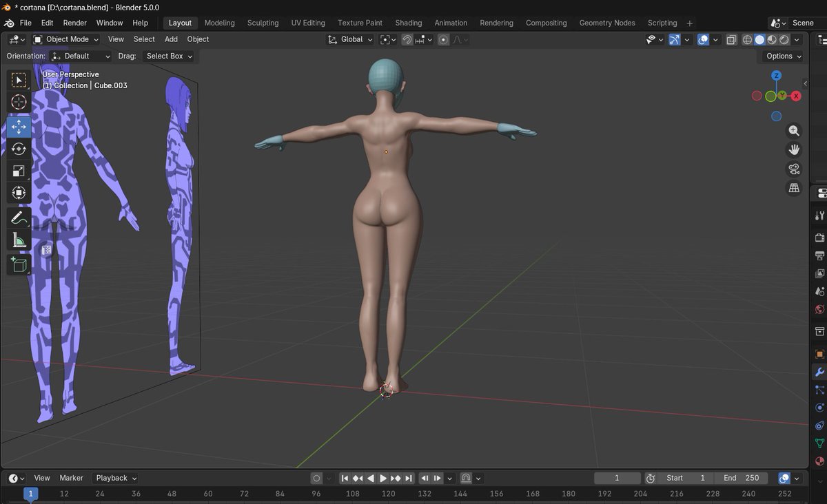The width and height of the screenshot is (827, 504).
Task: Open the Physics properties tab
Action: (819, 408)
